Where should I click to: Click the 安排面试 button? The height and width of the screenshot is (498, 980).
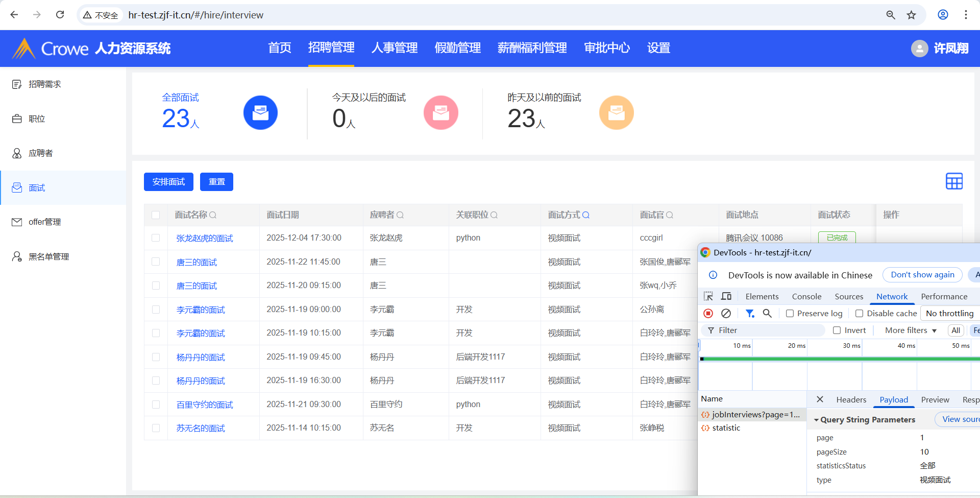168,182
